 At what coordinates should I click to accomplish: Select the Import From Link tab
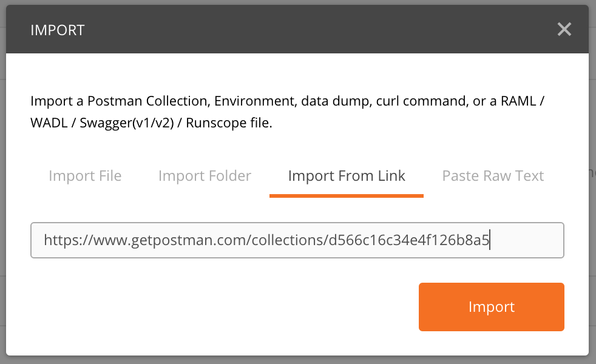click(347, 176)
